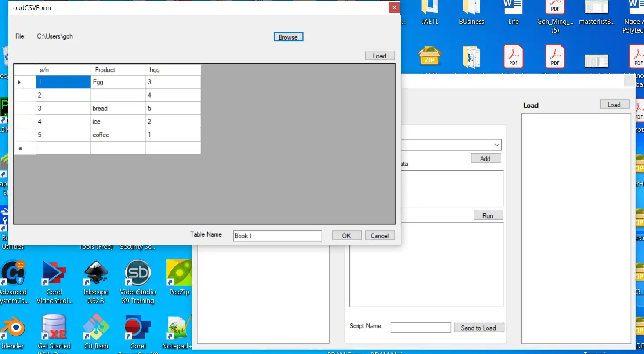
Task: Click the hgg cell in the coffee row
Action: (x=173, y=135)
